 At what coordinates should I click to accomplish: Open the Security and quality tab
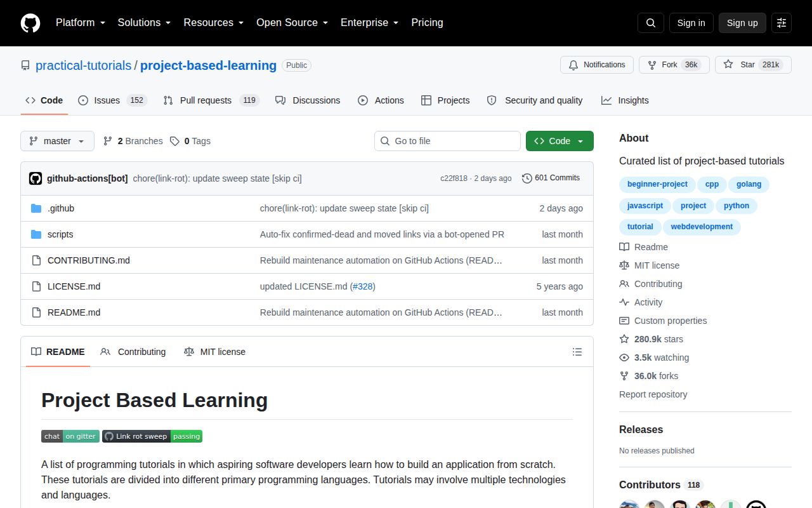point(535,100)
